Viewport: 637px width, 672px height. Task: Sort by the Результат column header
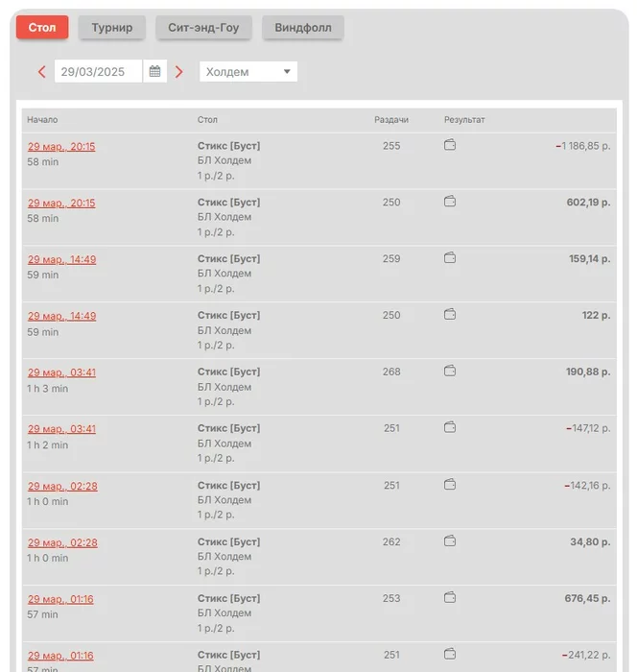pos(464,120)
